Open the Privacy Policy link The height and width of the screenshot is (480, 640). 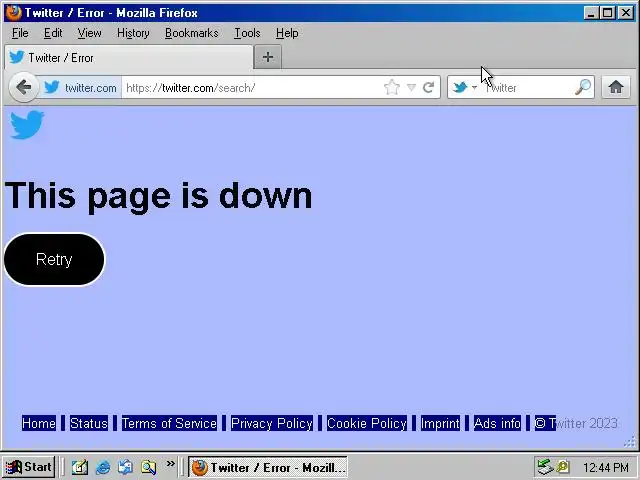click(x=272, y=423)
